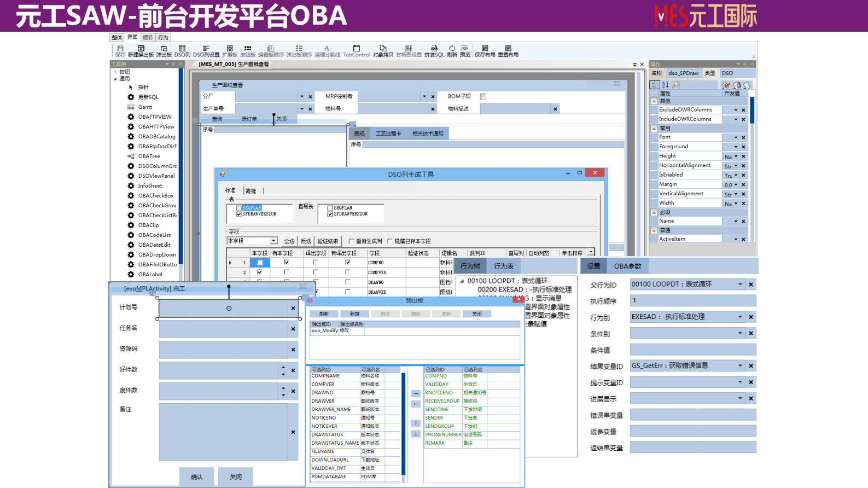Click the up-arrow reorder button between column lists

[416, 423]
